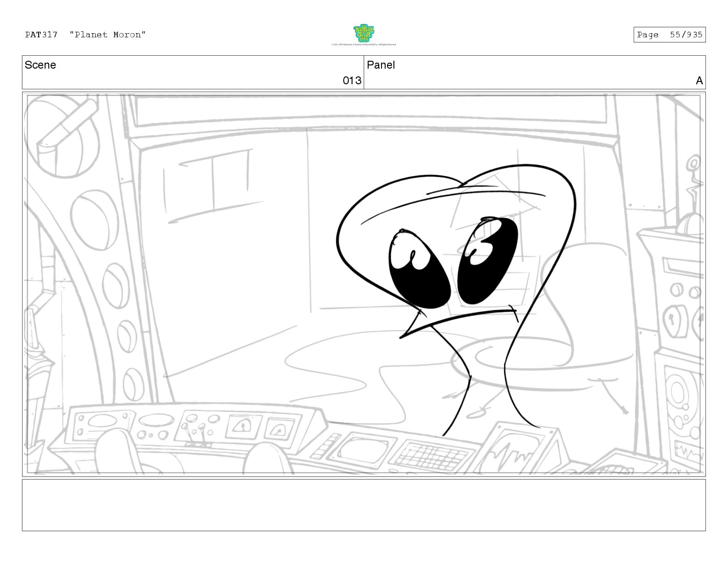Viewport: 728px width, 564px height.
Task: Click the 'Page 55/935' box
Action: (670, 35)
